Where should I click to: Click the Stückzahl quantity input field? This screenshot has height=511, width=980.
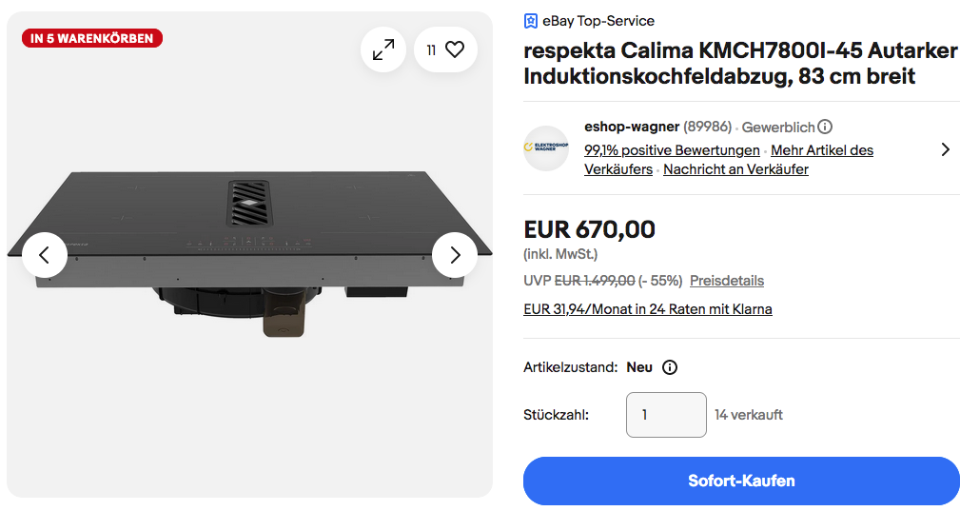[666, 415]
